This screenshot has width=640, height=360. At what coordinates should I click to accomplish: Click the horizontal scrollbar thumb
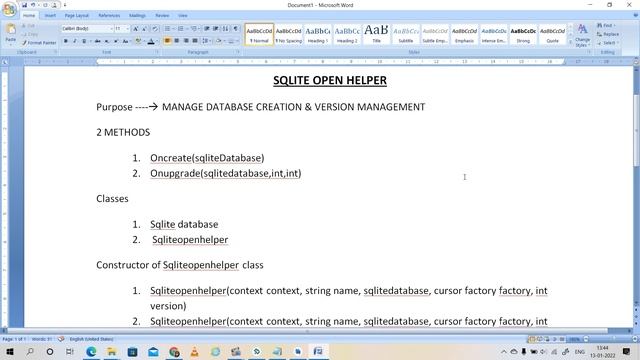click(x=308, y=331)
